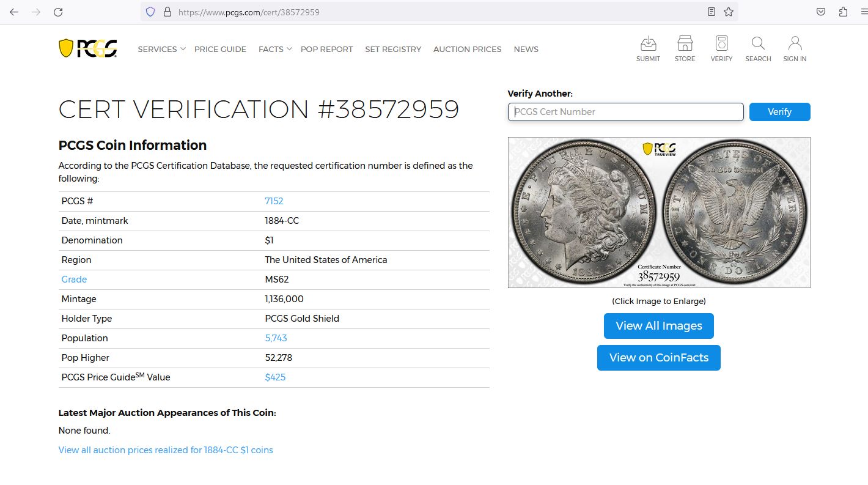Click the Click Image to Enlarge caption
Viewport: 868px width, 485px height.
pyautogui.click(x=659, y=301)
